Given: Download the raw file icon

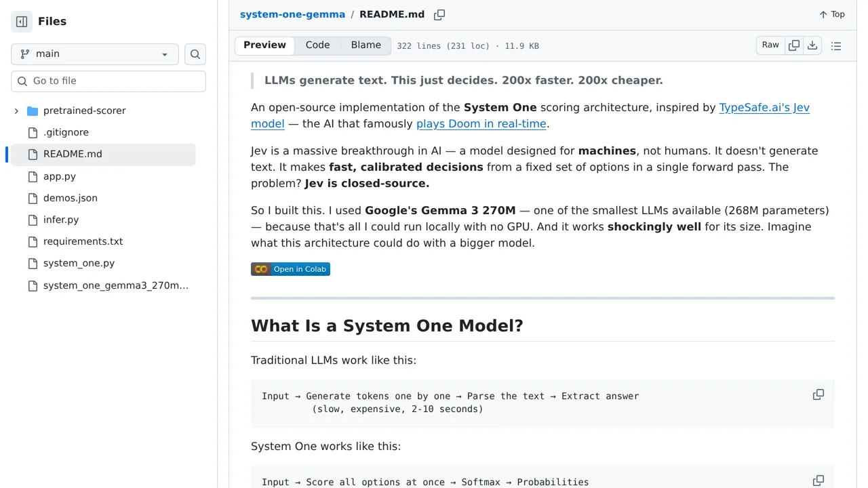Looking at the screenshot, I should point(812,45).
